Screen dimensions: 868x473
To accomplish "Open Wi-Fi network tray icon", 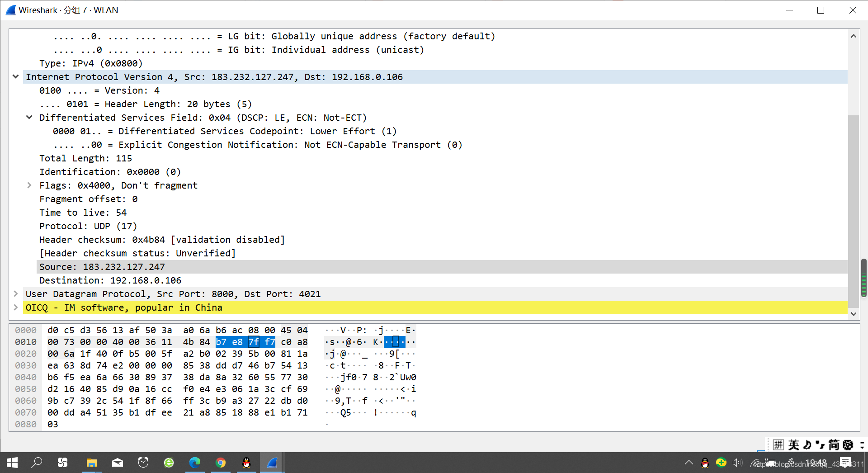I will [x=755, y=463].
